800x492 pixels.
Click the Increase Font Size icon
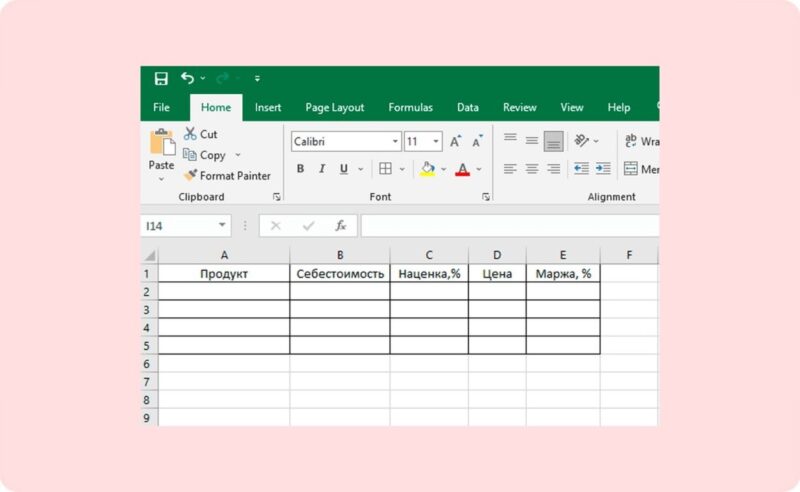(x=456, y=141)
